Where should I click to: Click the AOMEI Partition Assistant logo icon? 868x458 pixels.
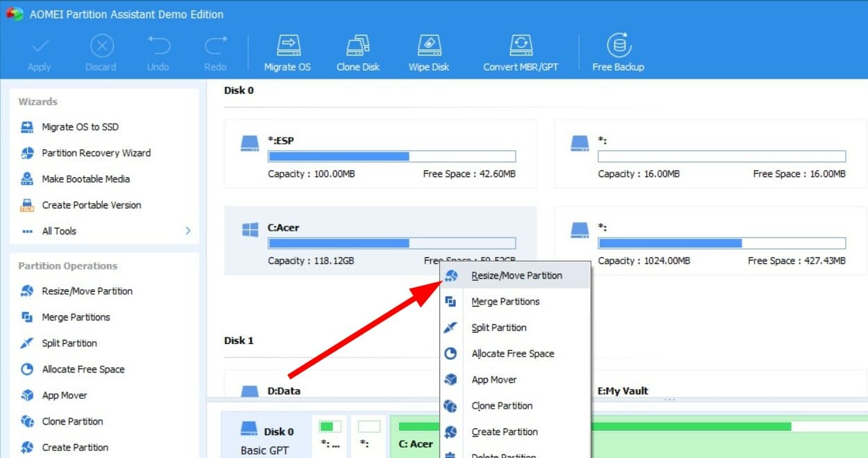pyautogui.click(x=14, y=13)
